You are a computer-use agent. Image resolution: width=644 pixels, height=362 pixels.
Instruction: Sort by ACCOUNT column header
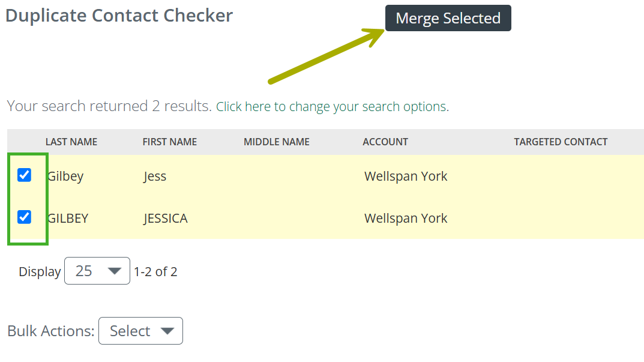coord(385,142)
